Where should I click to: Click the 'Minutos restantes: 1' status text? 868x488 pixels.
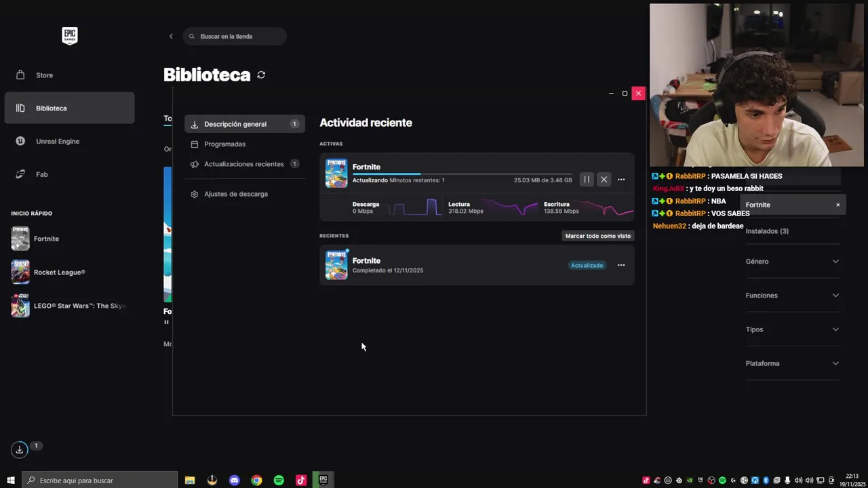click(x=417, y=180)
